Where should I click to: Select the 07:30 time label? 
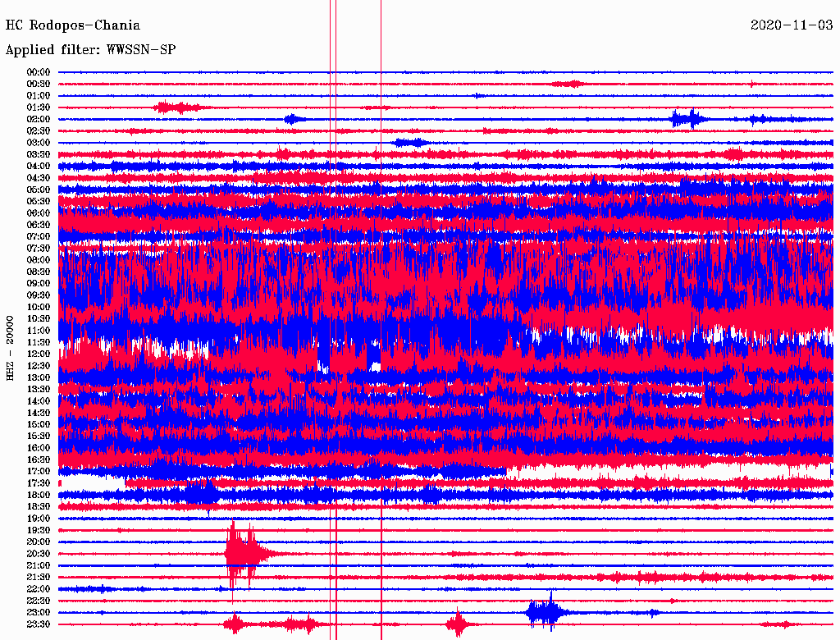(x=39, y=249)
